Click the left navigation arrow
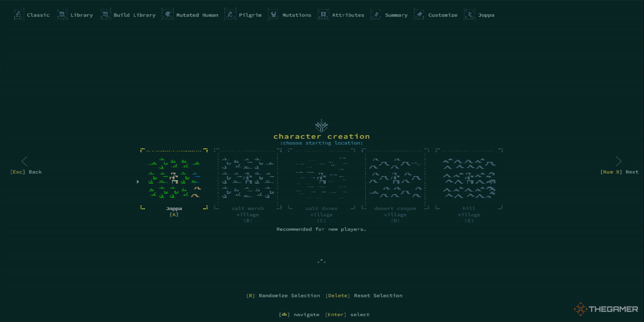 click(x=24, y=161)
